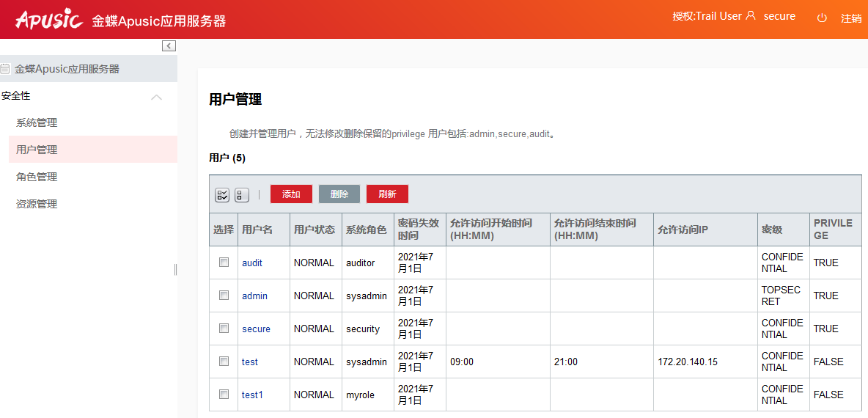Click the red 添加 button
Image resolution: width=868 pixels, height=418 pixels.
pos(291,194)
